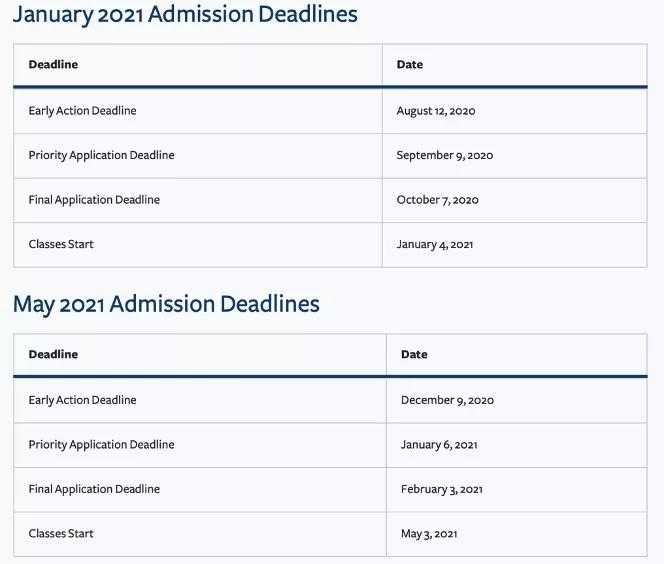Image resolution: width=664 pixels, height=564 pixels.
Task: Click the August 12, 2020 date cell
Action: (x=436, y=111)
